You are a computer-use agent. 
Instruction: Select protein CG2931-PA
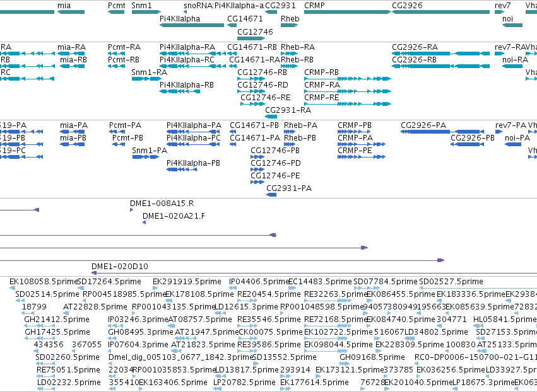coord(271,195)
